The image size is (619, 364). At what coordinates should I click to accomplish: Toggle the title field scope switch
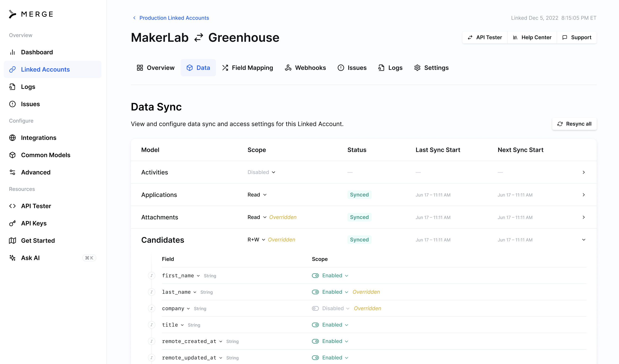(x=315, y=325)
